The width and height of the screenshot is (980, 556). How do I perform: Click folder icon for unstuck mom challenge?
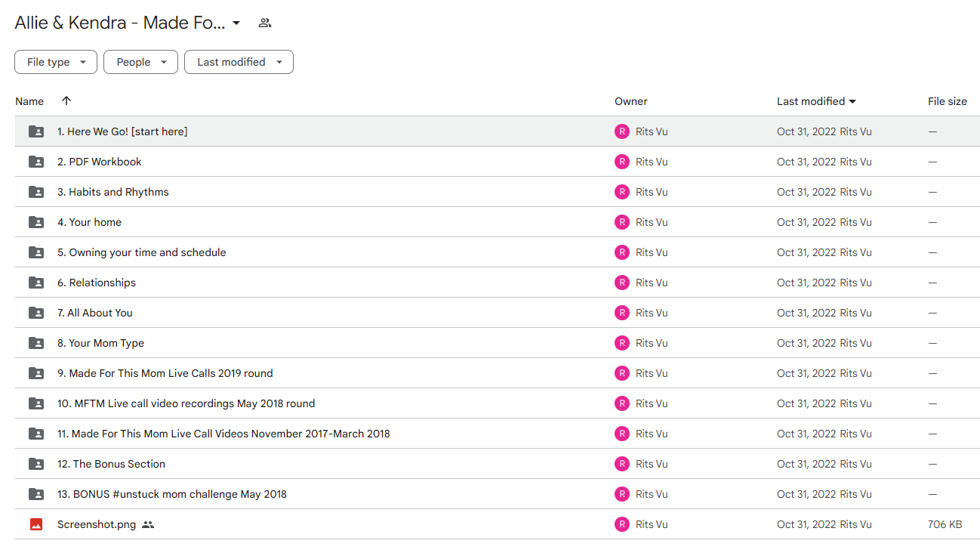(x=36, y=494)
